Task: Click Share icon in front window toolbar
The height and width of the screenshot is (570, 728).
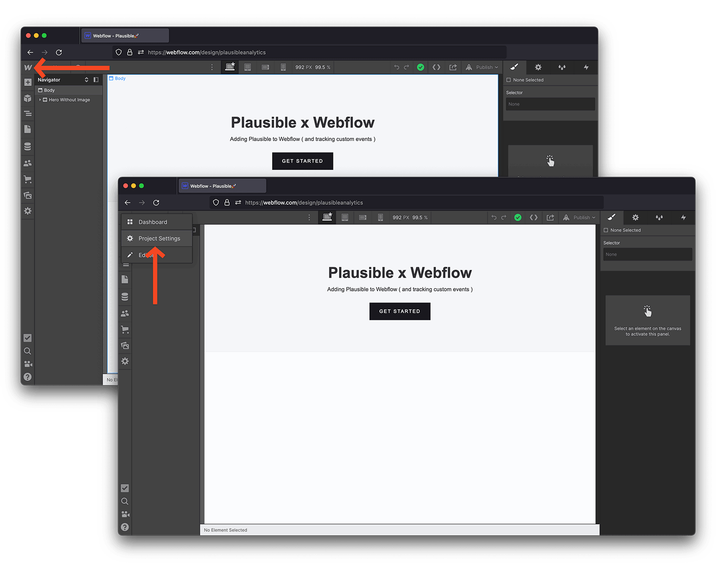Action: pos(550,218)
